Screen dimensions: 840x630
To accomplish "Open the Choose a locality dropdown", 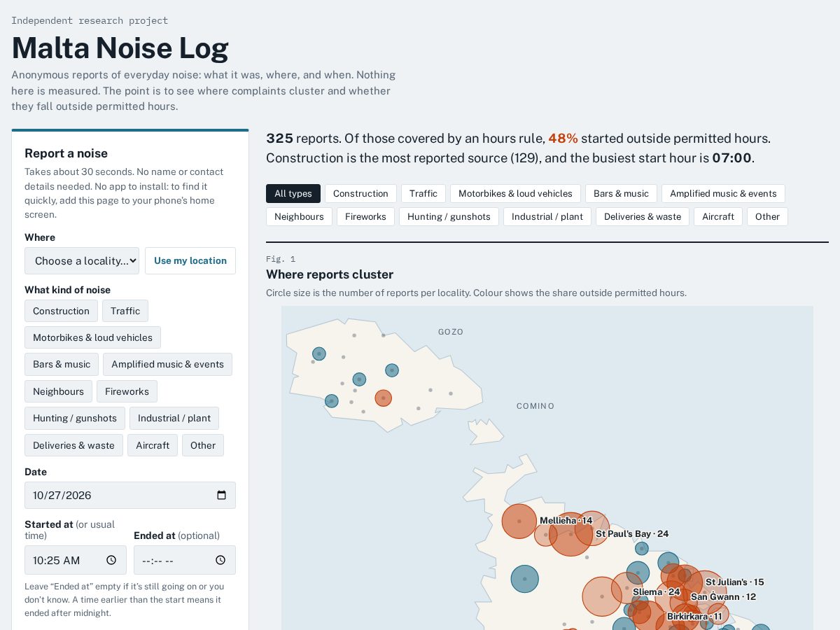I will tap(82, 260).
